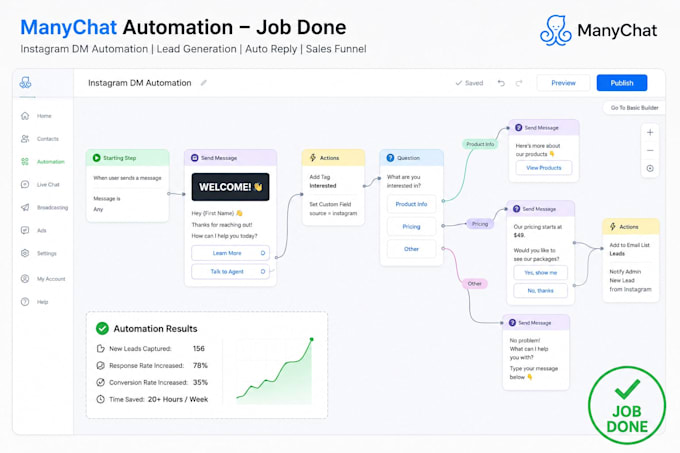Image resolution: width=680 pixels, height=453 pixels.
Task: Redo the last change
Action: [519, 83]
